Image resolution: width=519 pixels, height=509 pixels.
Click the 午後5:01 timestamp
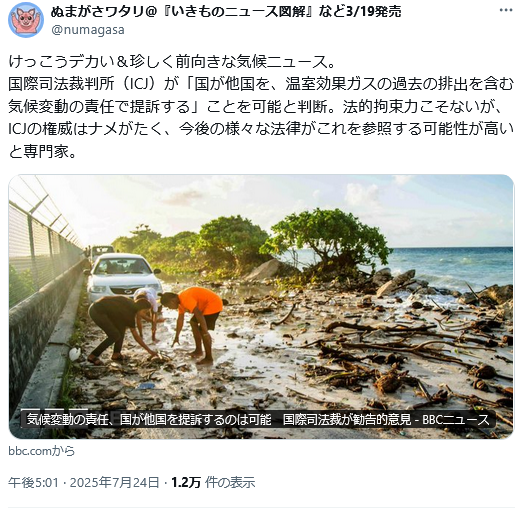tap(33, 482)
